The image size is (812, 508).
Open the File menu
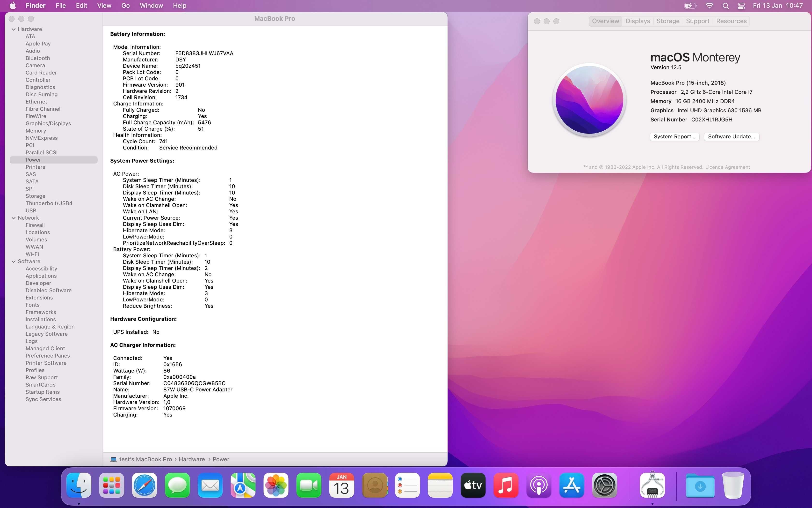click(x=61, y=5)
